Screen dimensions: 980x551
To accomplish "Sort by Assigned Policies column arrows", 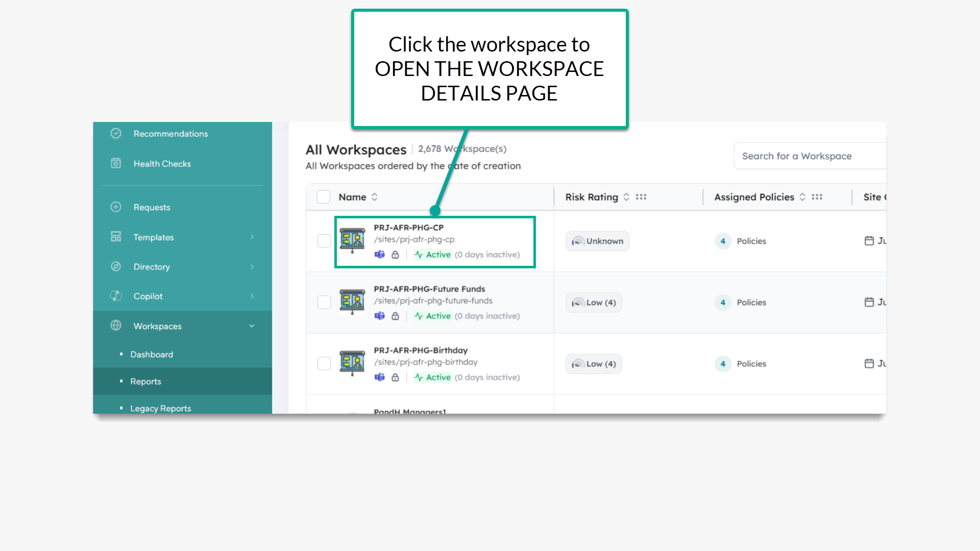I will point(802,197).
